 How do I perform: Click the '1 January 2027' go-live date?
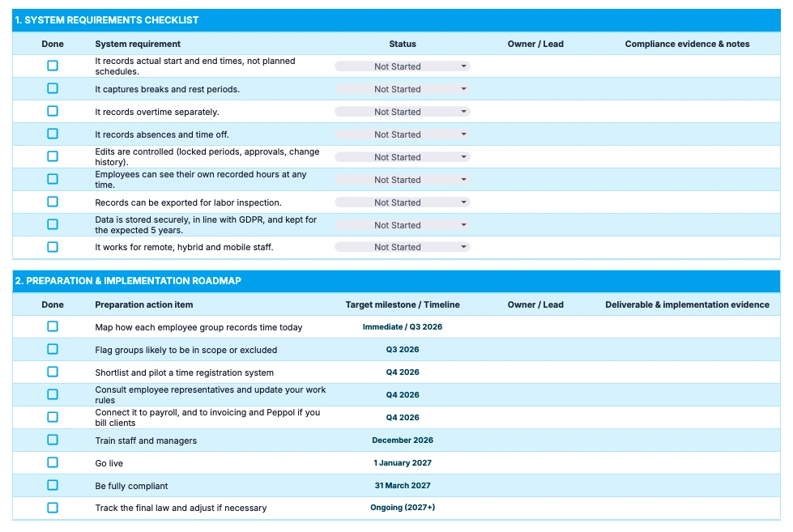tap(403, 462)
